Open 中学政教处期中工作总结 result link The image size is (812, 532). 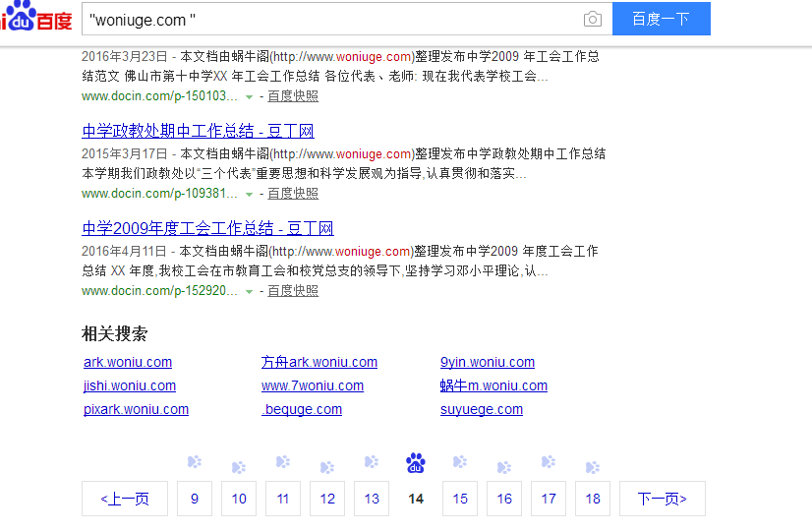(198, 131)
